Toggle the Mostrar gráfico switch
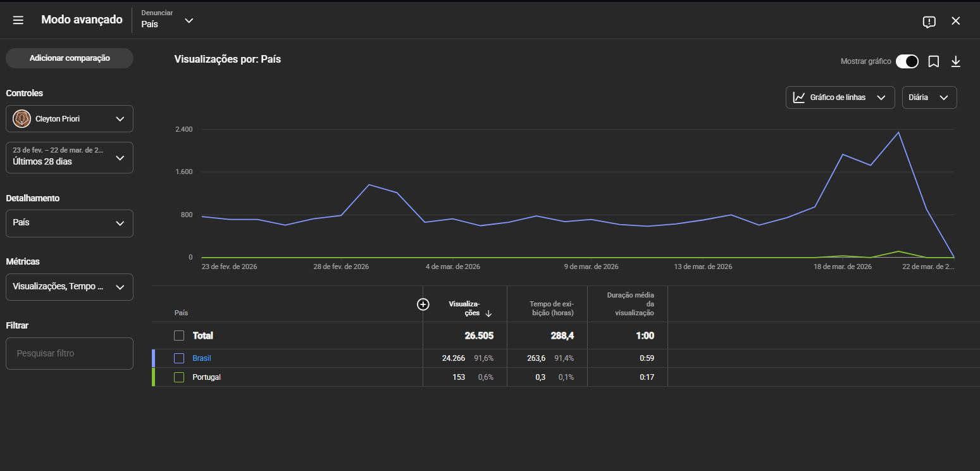The height and width of the screenshot is (471, 980). point(907,61)
